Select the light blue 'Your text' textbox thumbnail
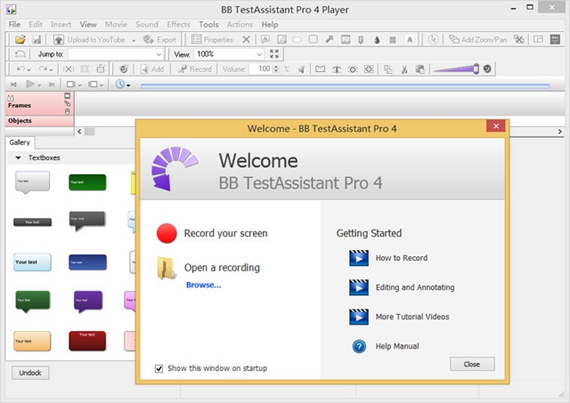 (x=32, y=262)
